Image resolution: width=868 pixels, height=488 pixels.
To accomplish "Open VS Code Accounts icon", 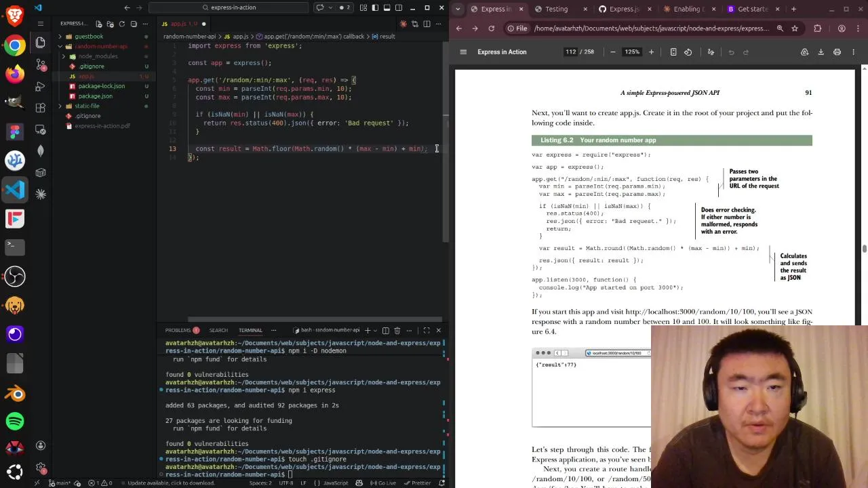I will (40, 445).
